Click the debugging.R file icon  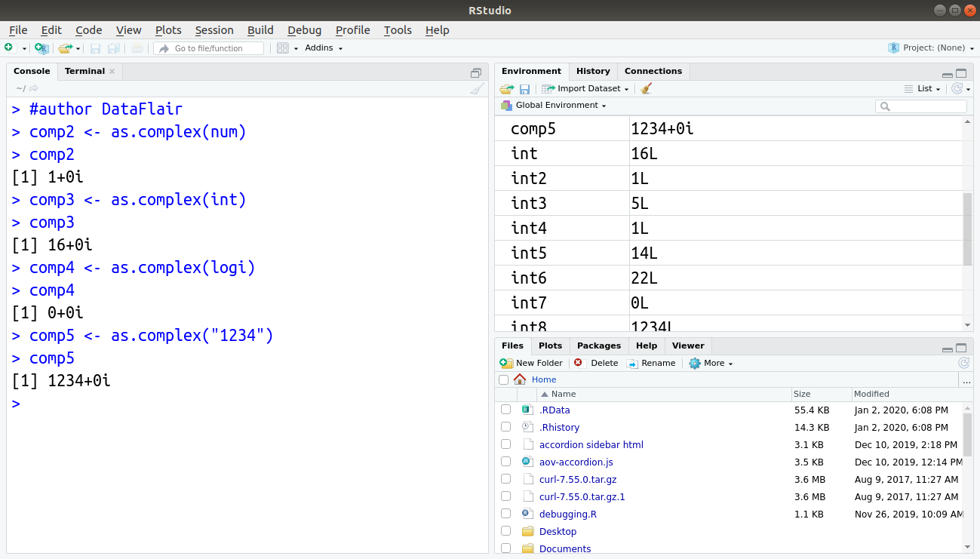point(527,514)
